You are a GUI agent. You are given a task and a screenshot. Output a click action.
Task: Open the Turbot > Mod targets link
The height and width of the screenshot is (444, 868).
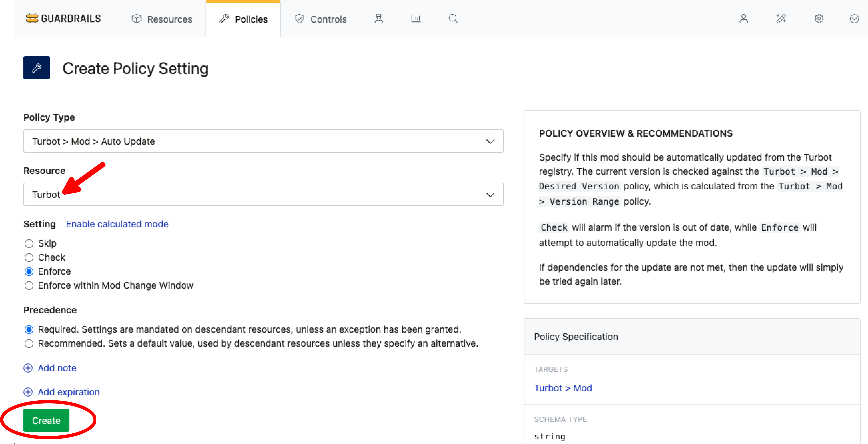click(x=563, y=388)
